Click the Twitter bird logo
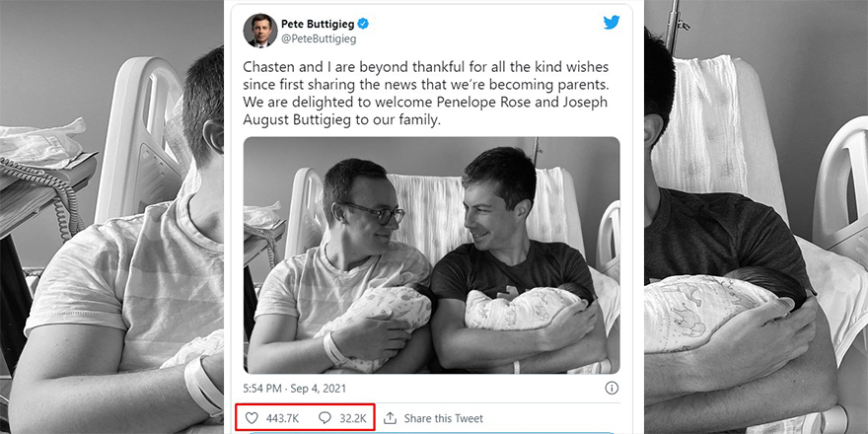 click(611, 22)
